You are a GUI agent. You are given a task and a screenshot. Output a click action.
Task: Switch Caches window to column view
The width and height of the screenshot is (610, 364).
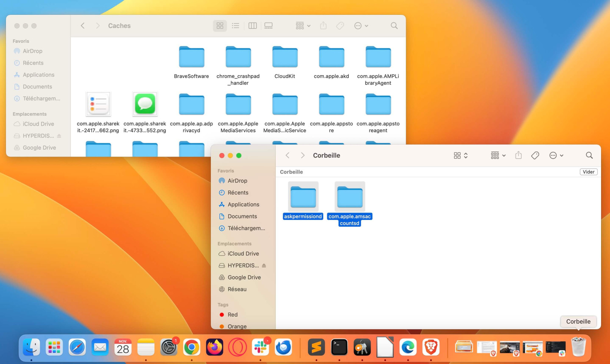coord(252,26)
